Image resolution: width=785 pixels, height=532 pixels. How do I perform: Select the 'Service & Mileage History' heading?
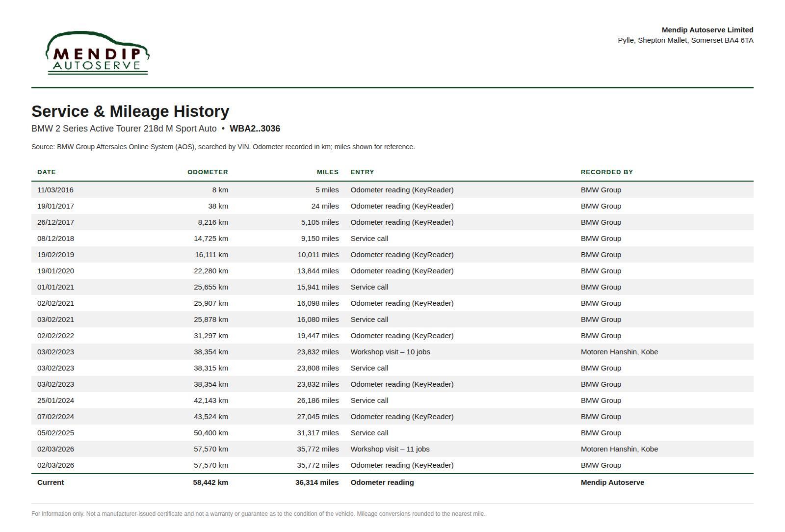(131, 111)
